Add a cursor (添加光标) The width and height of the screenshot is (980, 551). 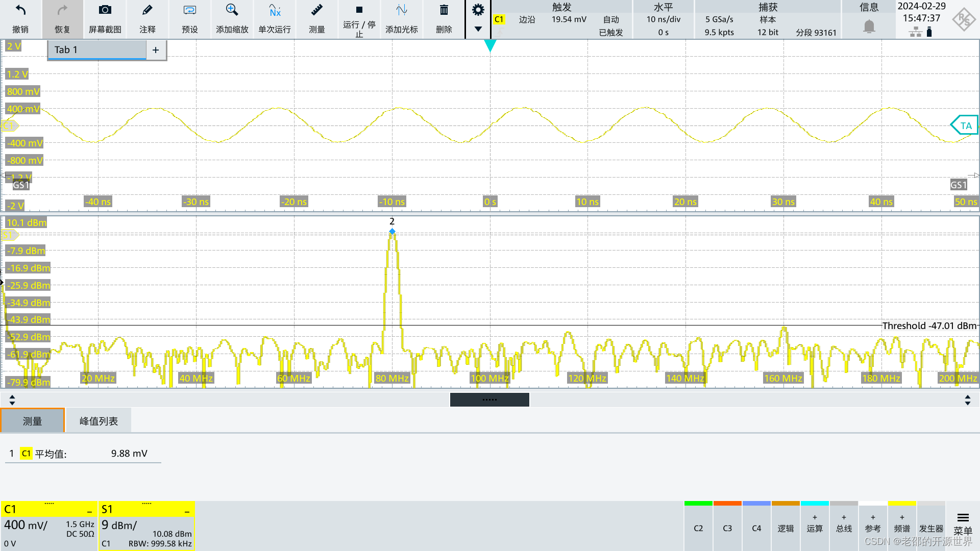tap(401, 10)
